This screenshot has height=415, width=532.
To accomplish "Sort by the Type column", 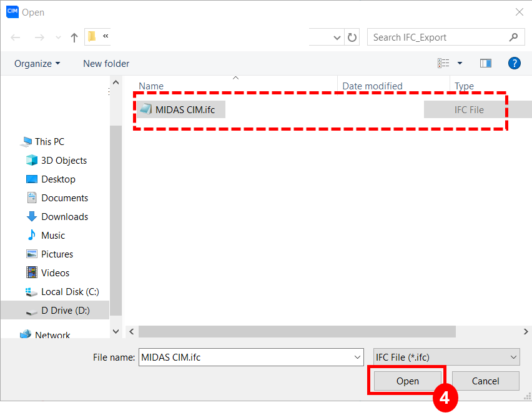I will point(464,86).
